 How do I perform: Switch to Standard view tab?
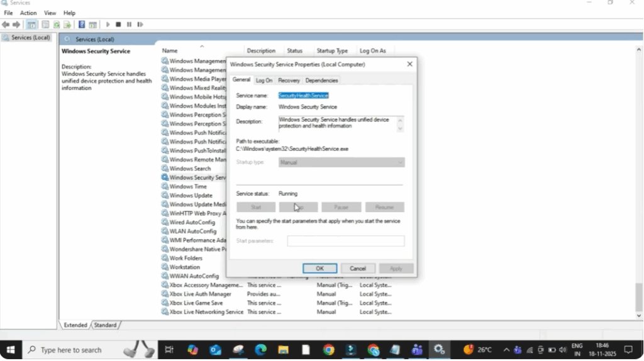pos(105,325)
